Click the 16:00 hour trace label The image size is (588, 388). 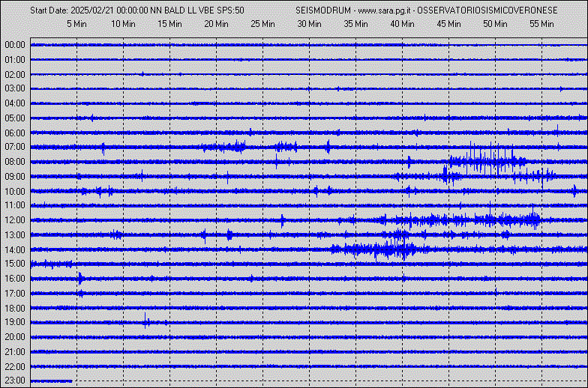point(15,279)
